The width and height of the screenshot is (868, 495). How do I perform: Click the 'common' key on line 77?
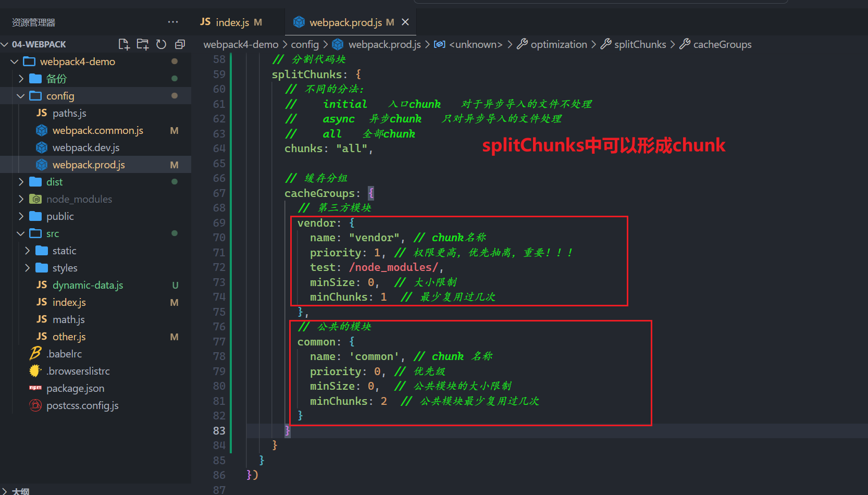[316, 342]
